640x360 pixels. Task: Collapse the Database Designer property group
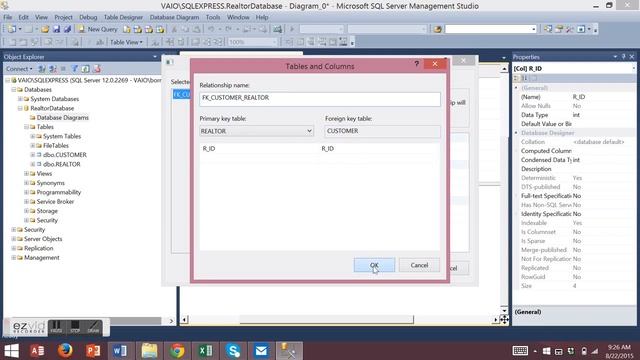[516, 133]
